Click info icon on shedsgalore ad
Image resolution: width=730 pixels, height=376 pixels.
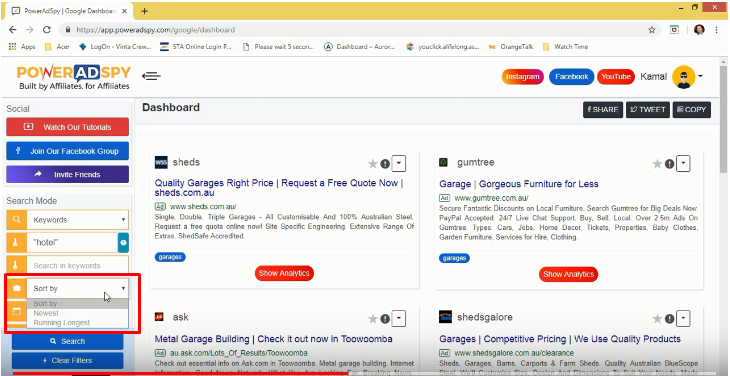(669, 319)
